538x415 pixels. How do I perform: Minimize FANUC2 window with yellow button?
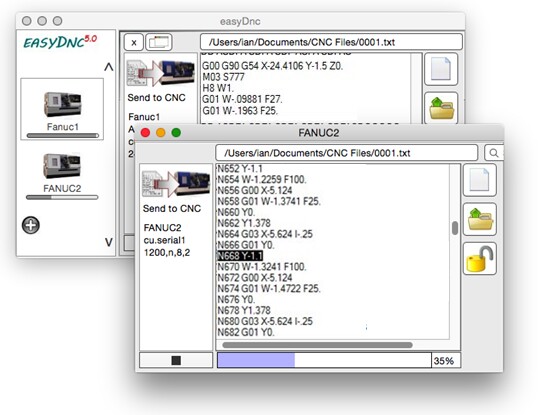click(161, 132)
